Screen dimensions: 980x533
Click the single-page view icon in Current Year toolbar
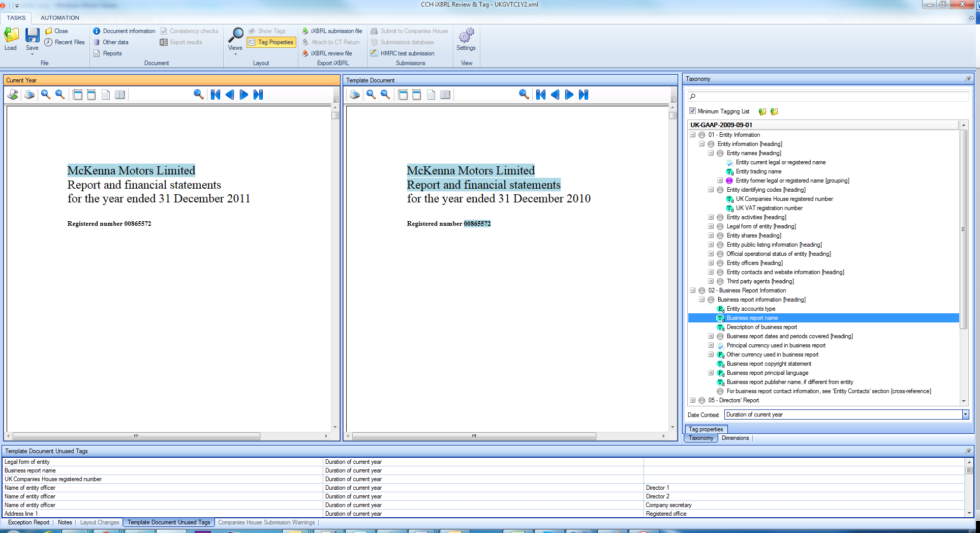106,95
